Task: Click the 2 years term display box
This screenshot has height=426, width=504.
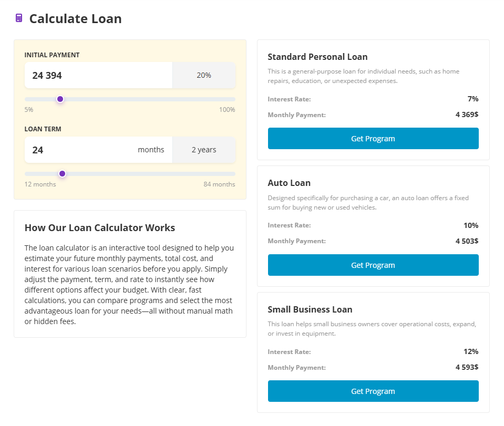Action: click(x=204, y=150)
